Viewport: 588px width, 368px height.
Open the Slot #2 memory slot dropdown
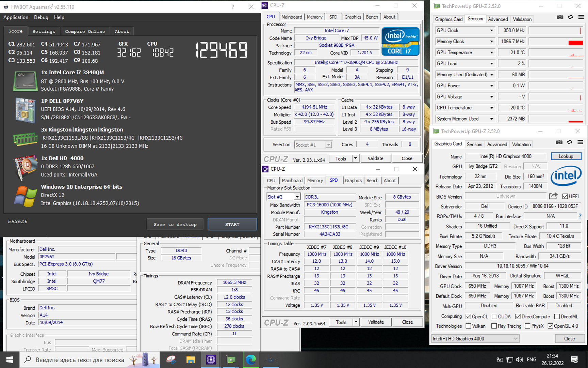pyautogui.click(x=297, y=197)
